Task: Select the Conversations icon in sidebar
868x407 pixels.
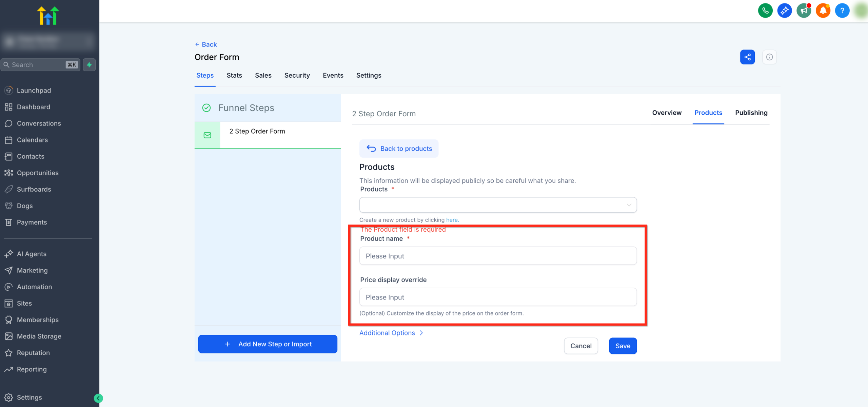Action: click(x=9, y=123)
